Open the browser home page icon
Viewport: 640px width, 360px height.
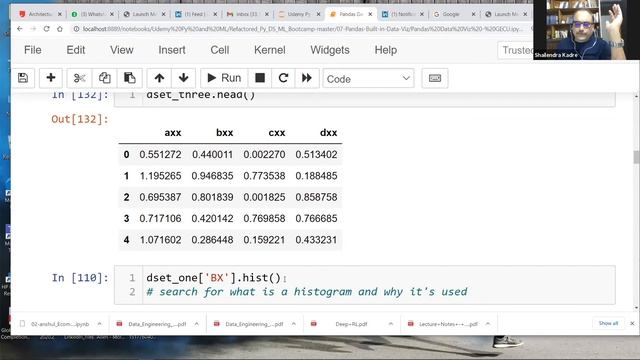(60, 29)
